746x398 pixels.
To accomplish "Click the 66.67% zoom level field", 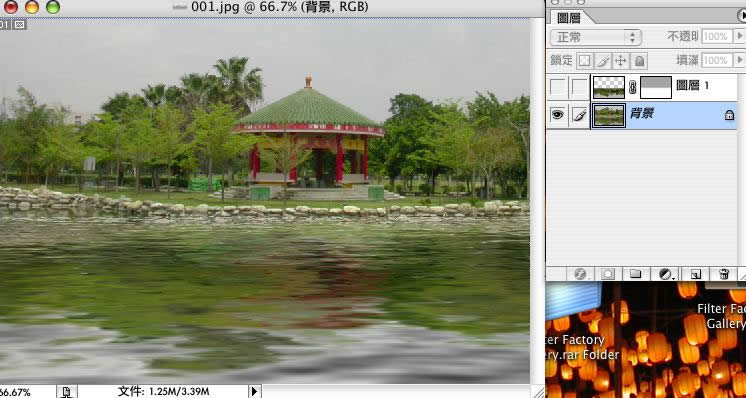I will click(x=15, y=392).
